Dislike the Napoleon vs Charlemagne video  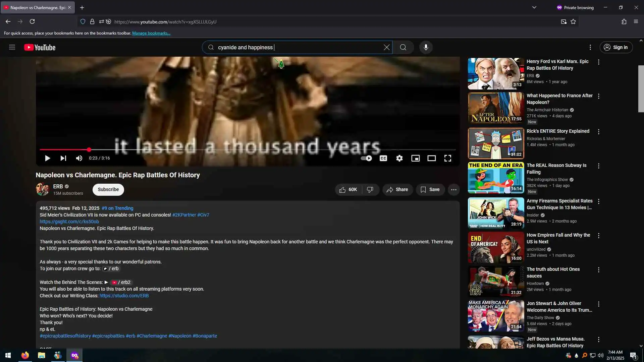pyautogui.click(x=370, y=190)
